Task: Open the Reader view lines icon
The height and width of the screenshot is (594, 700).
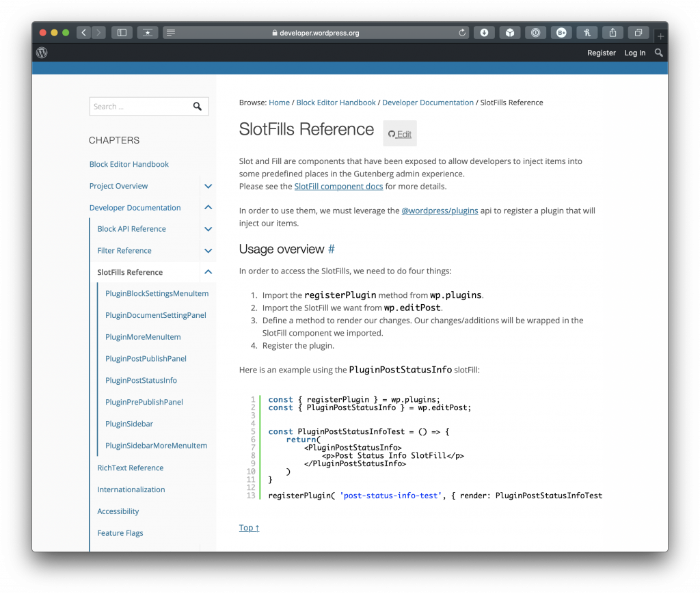Action: tap(171, 33)
